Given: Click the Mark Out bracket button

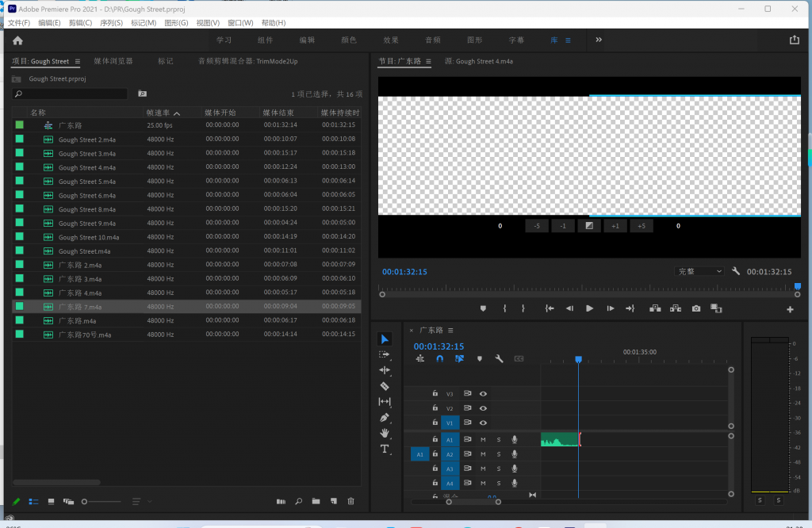Looking at the screenshot, I should click(x=523, y=308).
